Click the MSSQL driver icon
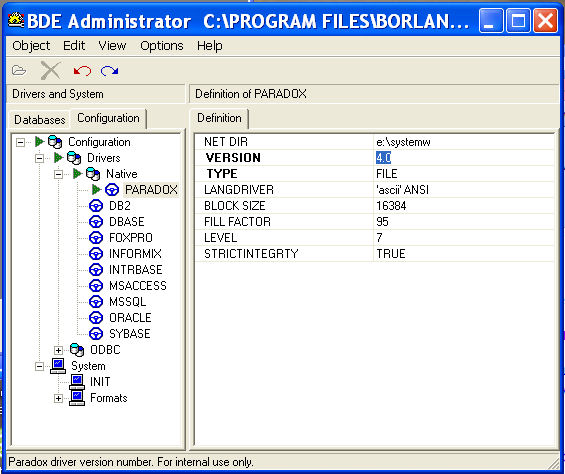Viewport: 565px width, 474px height. pos(96,302)
